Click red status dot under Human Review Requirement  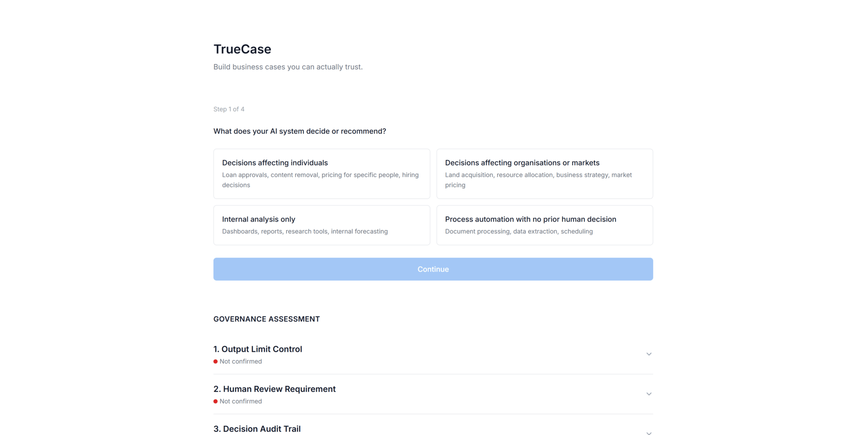tap(216, 402)
